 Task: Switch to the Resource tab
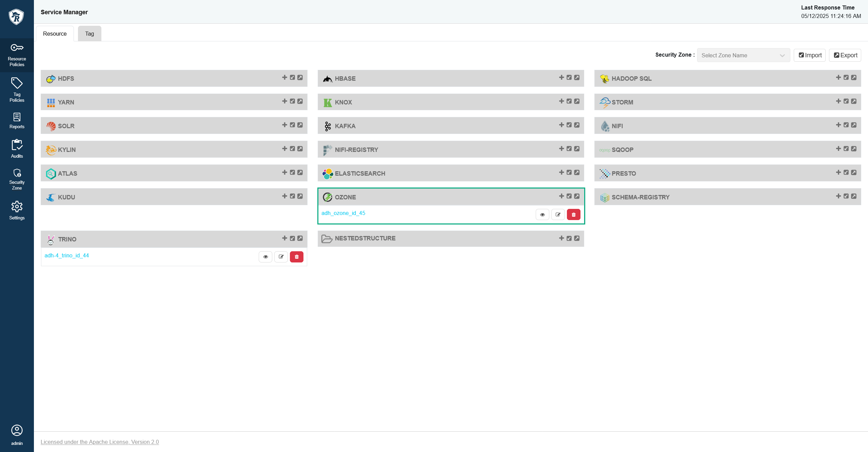(x=55, y=34)
